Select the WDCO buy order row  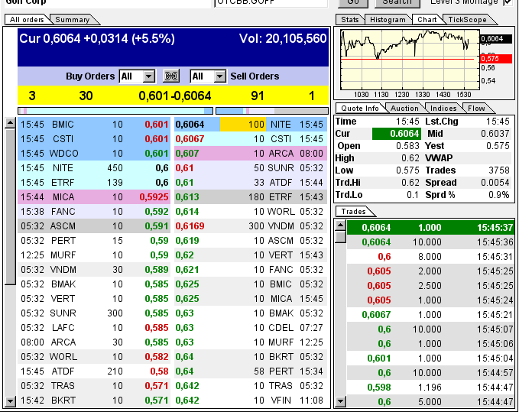[93, 154]
